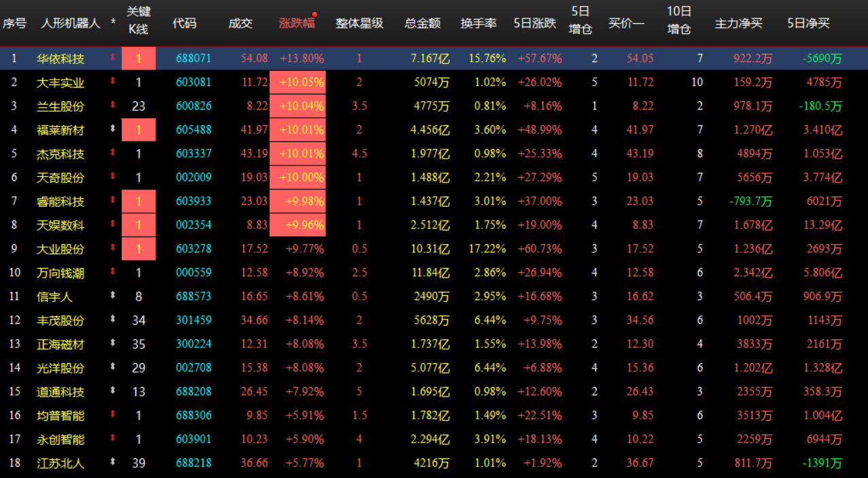Select stock 天奇股份

point(60,177)
